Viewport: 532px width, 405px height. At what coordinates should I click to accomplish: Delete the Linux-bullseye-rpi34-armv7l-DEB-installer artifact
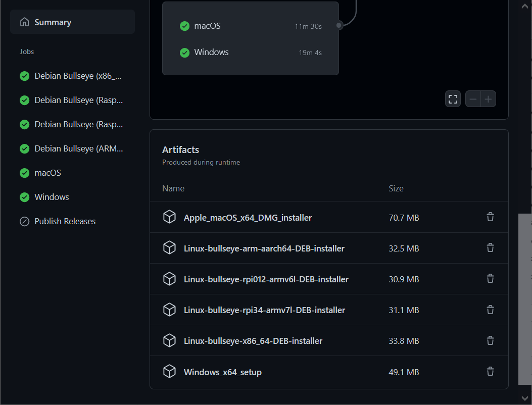click(490, 310)
